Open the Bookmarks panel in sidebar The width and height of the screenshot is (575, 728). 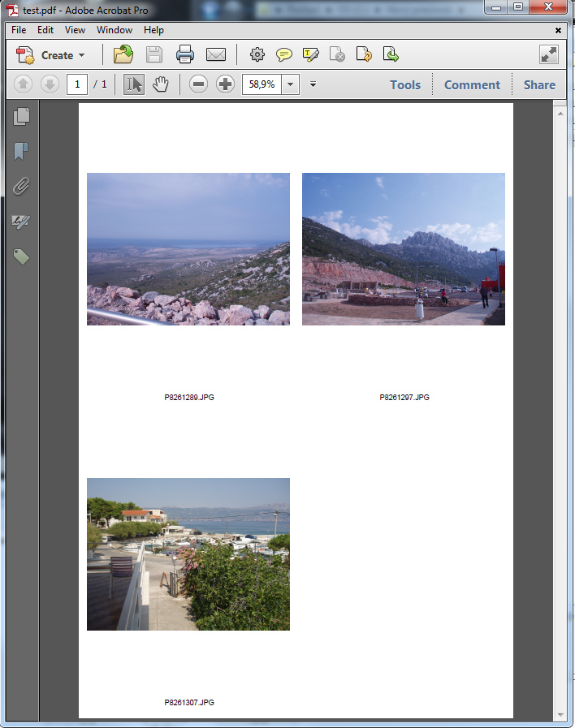pos(21,152)
